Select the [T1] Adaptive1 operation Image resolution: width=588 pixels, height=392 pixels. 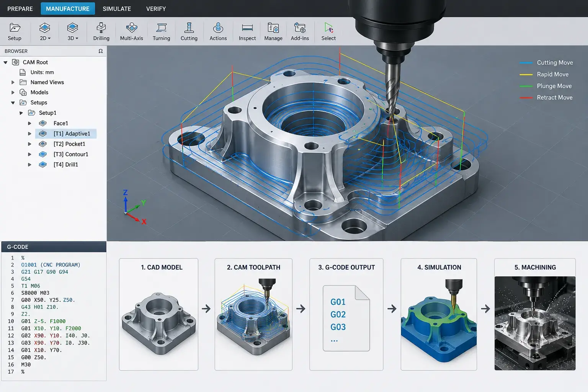pyautogui.click(x=66, y=134)
